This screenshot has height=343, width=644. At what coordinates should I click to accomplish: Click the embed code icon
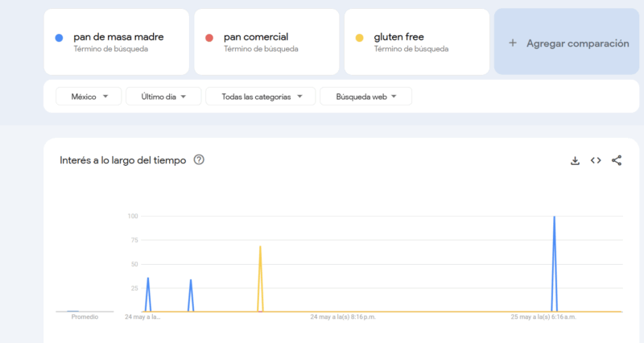[596, 160]
